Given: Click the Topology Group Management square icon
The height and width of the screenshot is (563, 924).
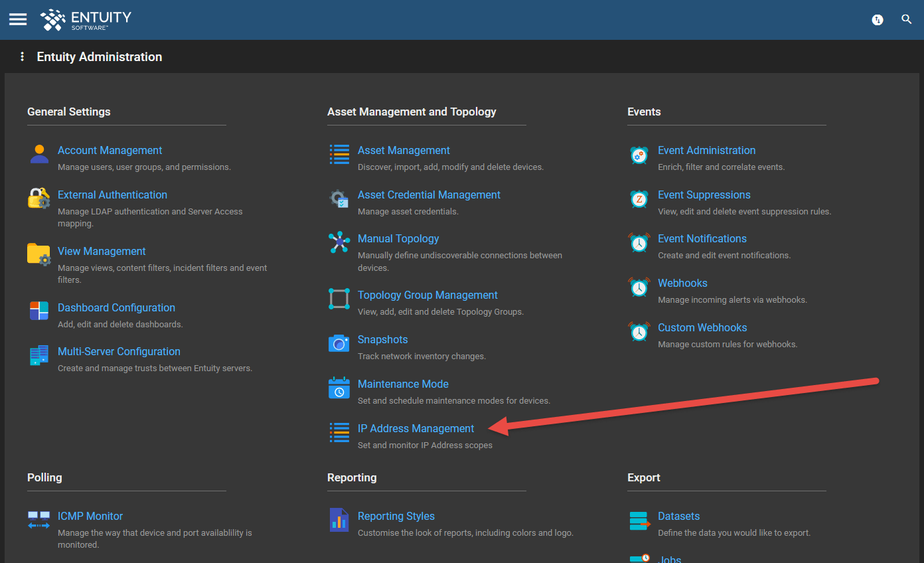Looking at the screenshot, I should (339, 298).
